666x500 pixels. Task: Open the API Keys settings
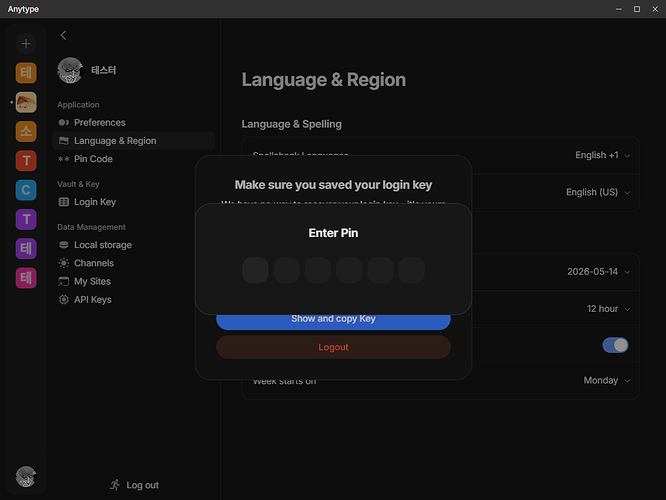pos(133,299)
